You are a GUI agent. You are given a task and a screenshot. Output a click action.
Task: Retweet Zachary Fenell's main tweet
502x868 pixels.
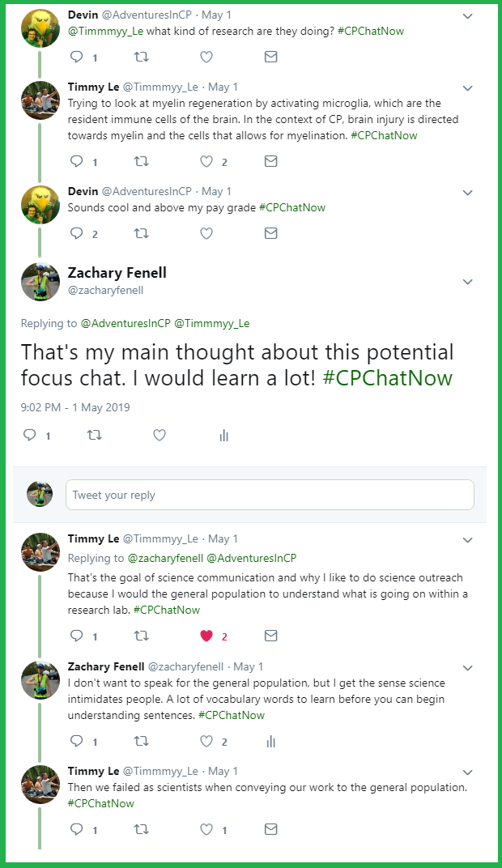pos(94,436)
